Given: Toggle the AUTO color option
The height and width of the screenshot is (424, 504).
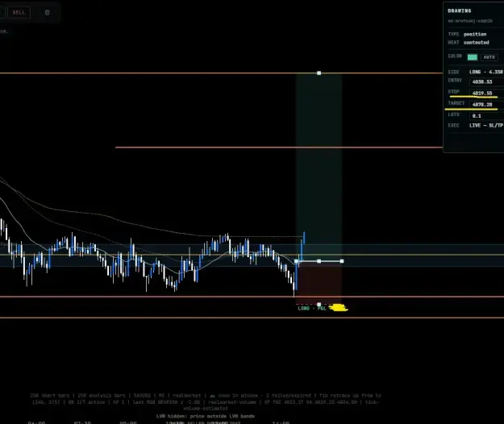Looking at the screenshot, I should [x=489, y=57].
